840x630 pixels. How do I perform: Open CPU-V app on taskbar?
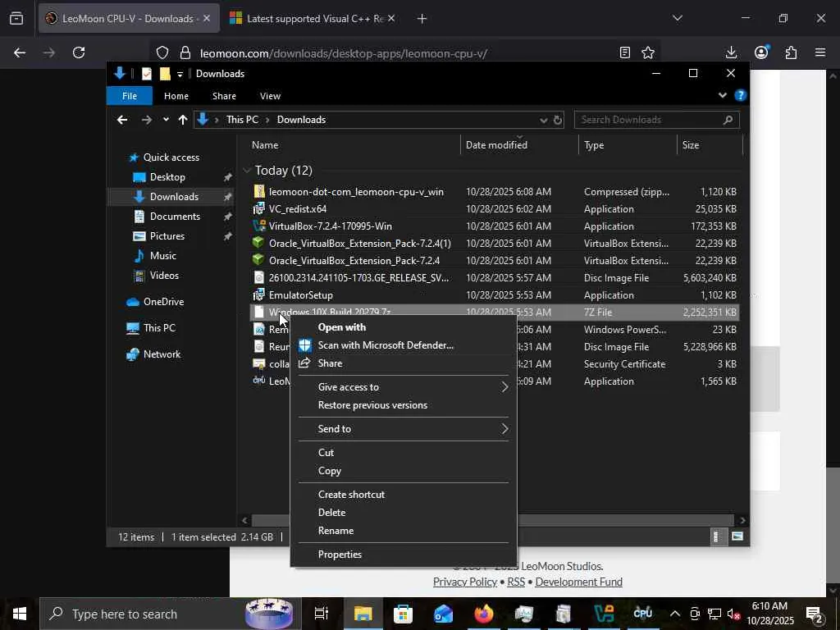643,614
